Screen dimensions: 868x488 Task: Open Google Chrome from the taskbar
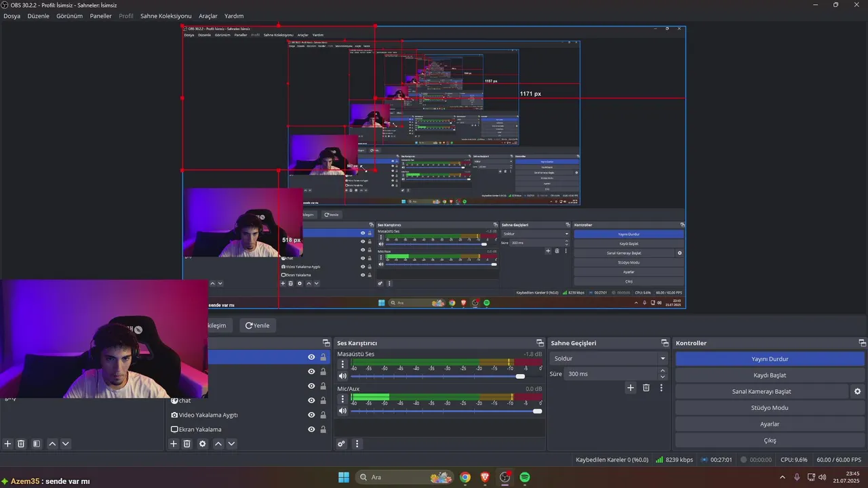pos(465,477)
